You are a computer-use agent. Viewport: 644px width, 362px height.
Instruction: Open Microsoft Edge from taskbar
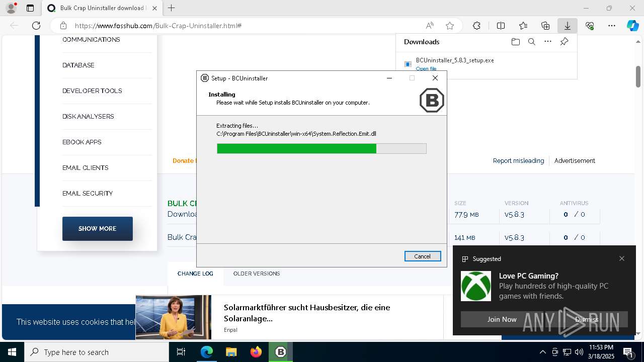point(207,352)
